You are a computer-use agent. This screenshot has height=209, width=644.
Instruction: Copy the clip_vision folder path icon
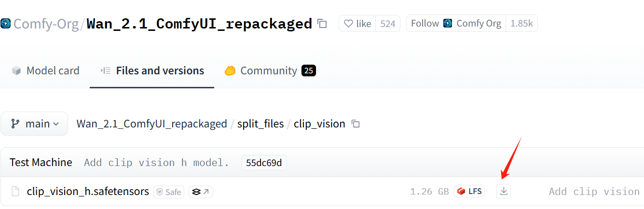tap(356, 124)
